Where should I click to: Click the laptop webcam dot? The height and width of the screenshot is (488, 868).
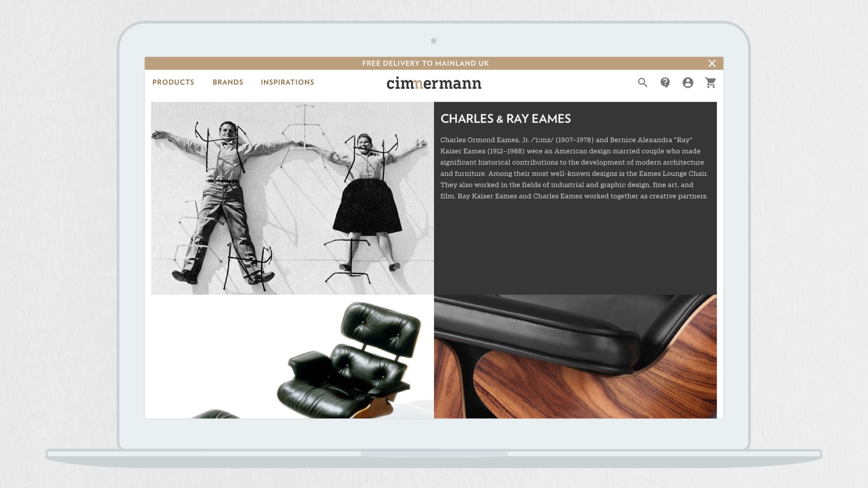click(434, 41)
